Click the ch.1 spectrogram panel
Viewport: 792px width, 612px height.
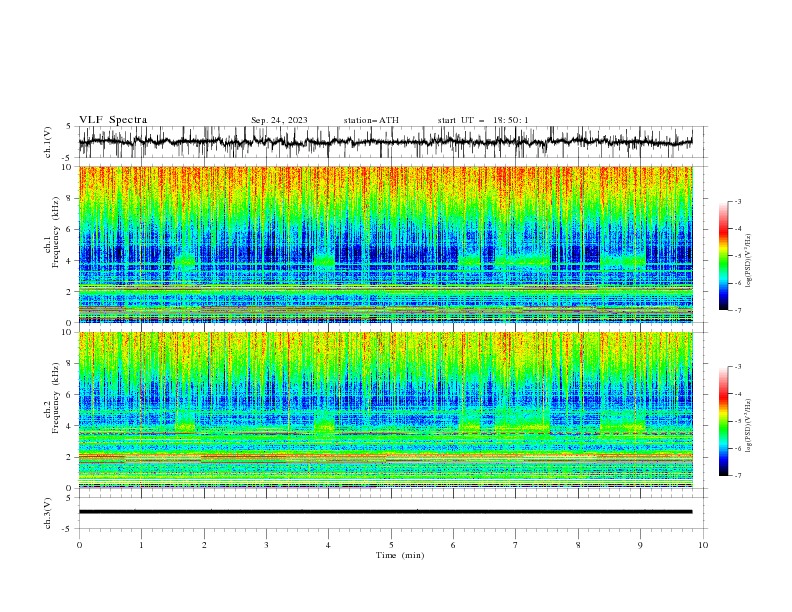coord(385,244)
